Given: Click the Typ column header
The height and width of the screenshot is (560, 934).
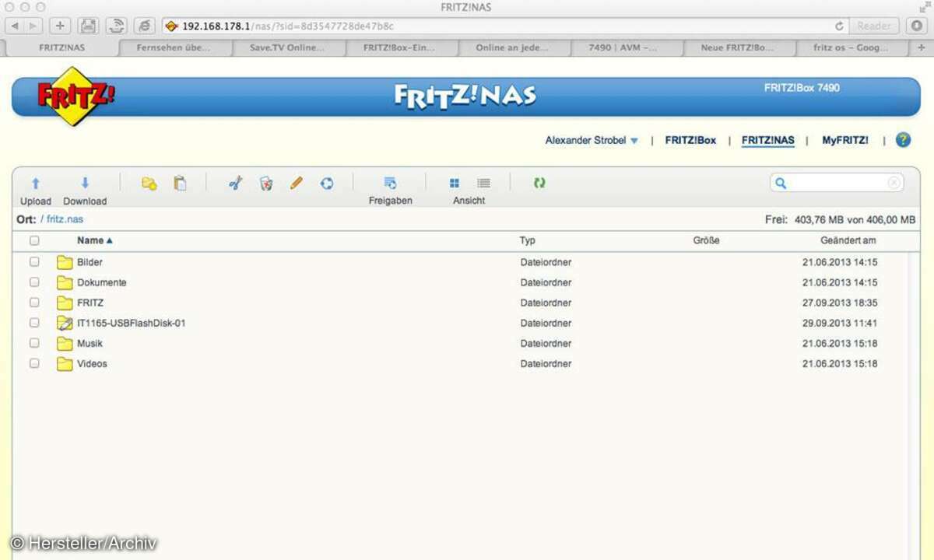Looking at the screenshot, I should (x=528, y=241).
